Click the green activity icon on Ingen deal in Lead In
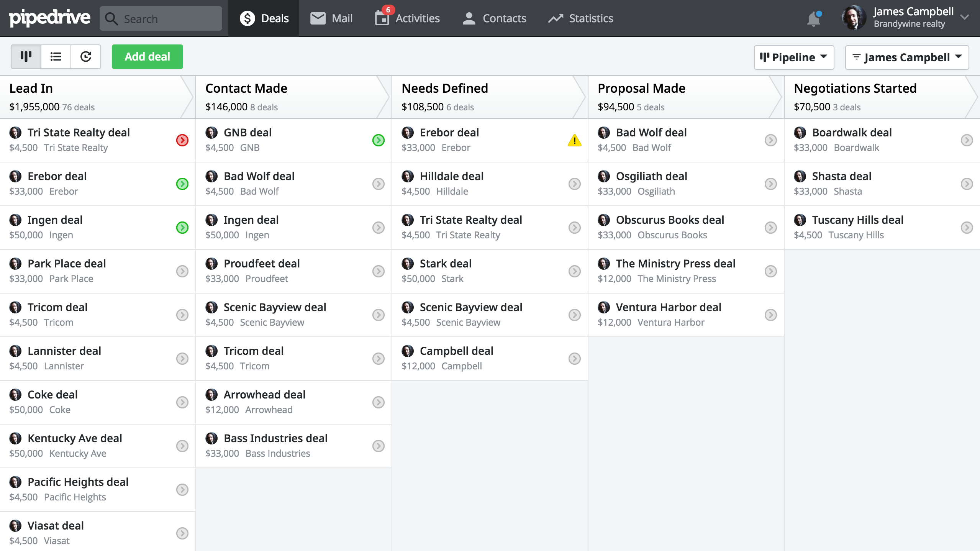Image resolution: width=980 pixels, height=551 pixels. (x=182, y=228)
